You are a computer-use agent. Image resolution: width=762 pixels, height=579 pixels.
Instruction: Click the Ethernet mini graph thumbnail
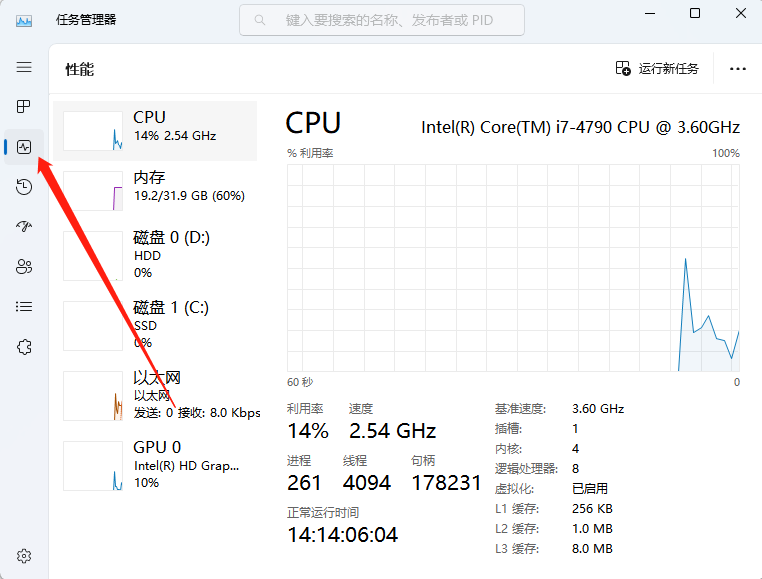[93, 396]
